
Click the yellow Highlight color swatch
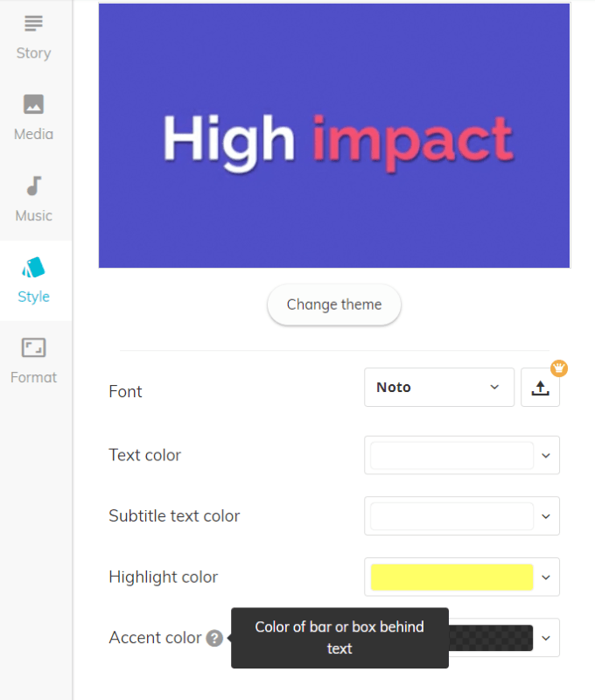tap(451, 577)
